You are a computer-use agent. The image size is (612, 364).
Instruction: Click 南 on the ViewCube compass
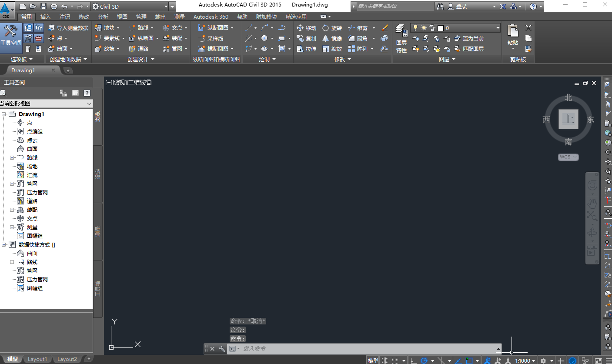click(x=568, y=141)
